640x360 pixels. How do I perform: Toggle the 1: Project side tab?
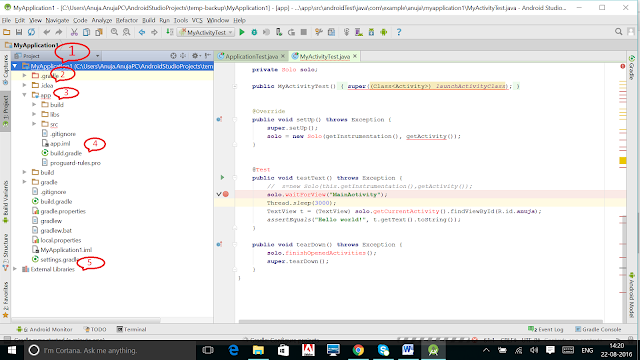point(5,111)
